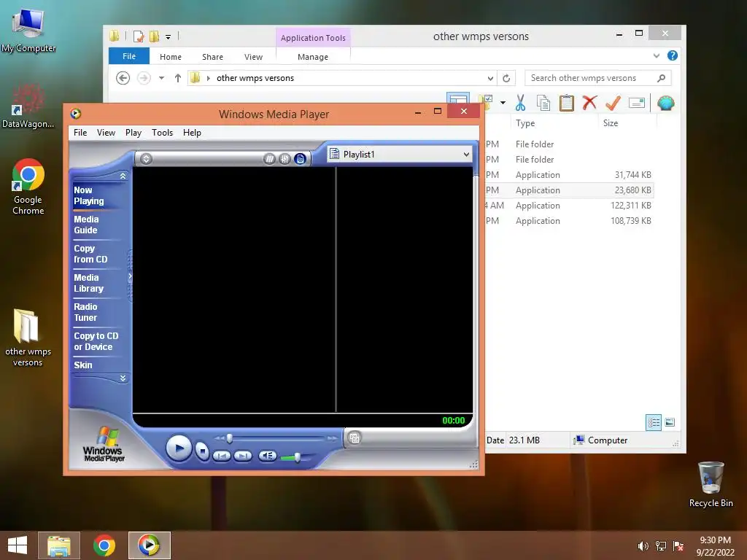The height and width of the screenshot is (560, 747).
Task: Click Media Player title bar icon
Action: coord(76,114)
